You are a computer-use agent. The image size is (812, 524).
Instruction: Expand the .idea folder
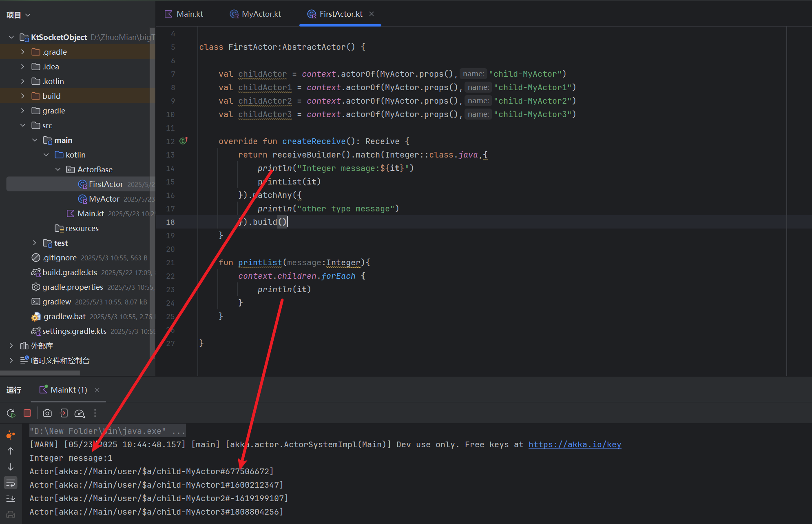[23, 67]
